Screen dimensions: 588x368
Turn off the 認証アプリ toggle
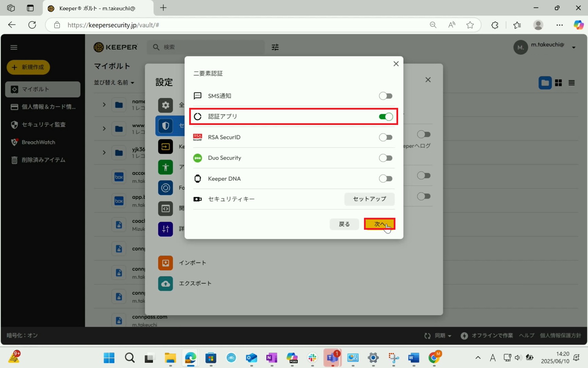385,116
